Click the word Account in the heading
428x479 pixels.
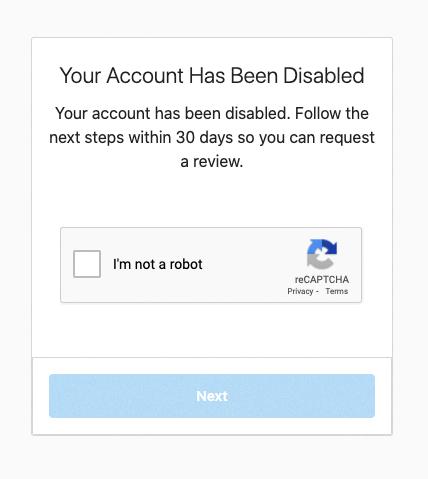click(x=145, y=75)
